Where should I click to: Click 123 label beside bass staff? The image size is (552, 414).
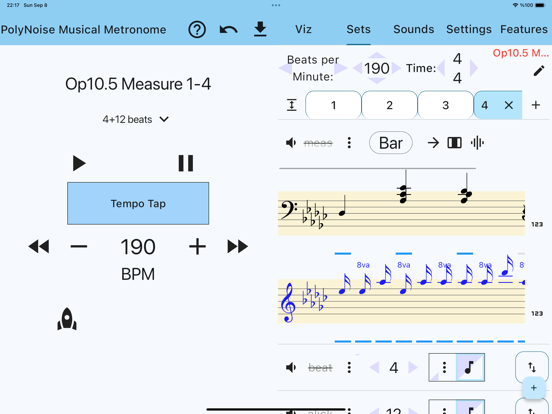537,224
